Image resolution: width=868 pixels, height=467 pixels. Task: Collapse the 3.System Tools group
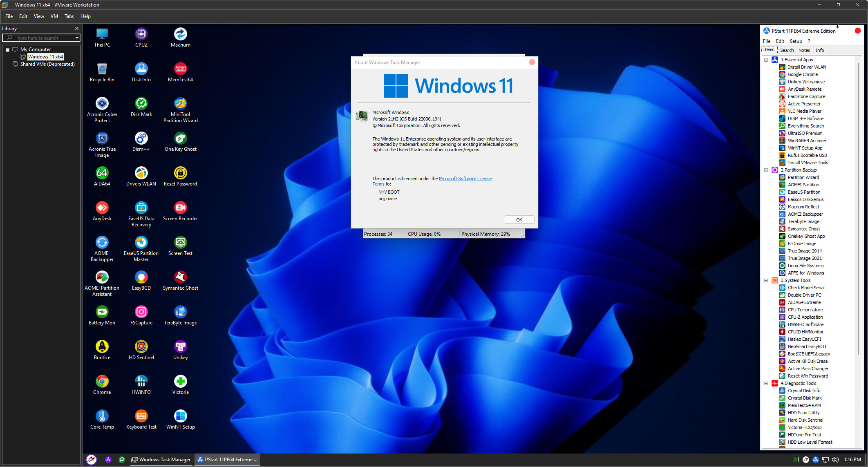point(766,280)
